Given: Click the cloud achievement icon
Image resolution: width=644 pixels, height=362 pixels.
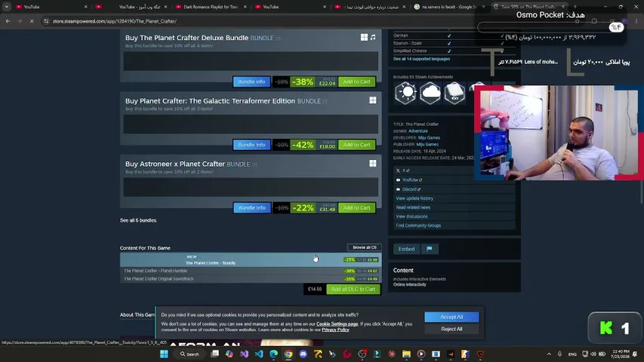Looking at the screenshot, I should tap(430, 93).
